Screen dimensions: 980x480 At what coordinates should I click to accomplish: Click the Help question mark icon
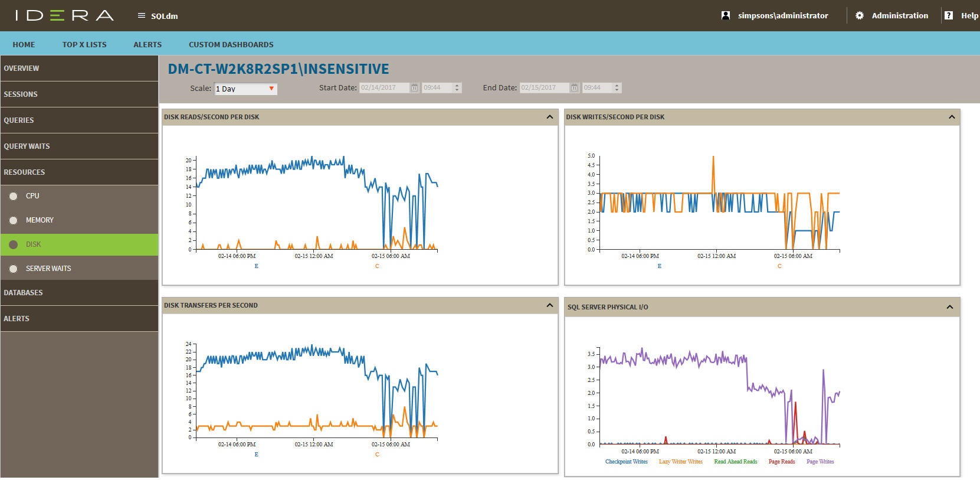point(948,16)
